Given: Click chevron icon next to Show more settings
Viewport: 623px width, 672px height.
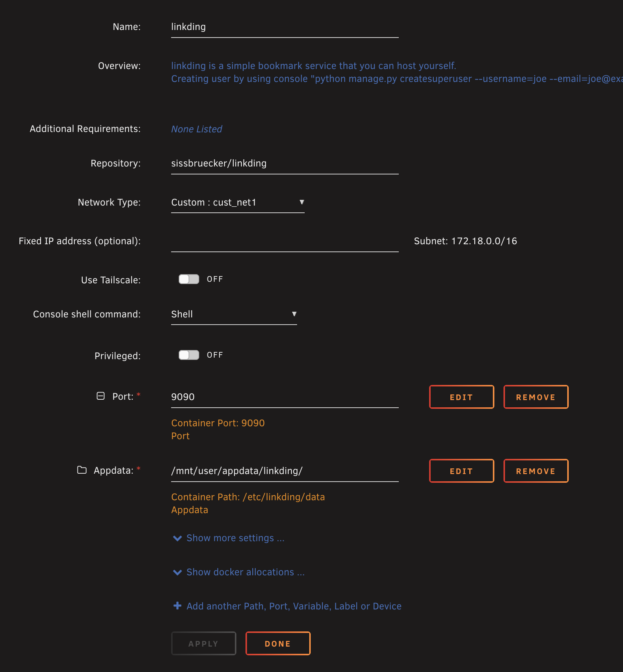Looking at the screenshot, I should 177,538.
